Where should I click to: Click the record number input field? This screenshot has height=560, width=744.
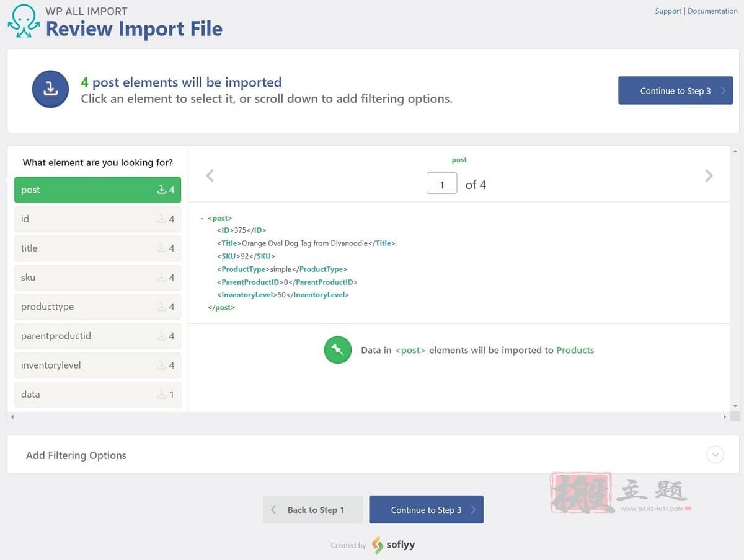click(441, 184)
